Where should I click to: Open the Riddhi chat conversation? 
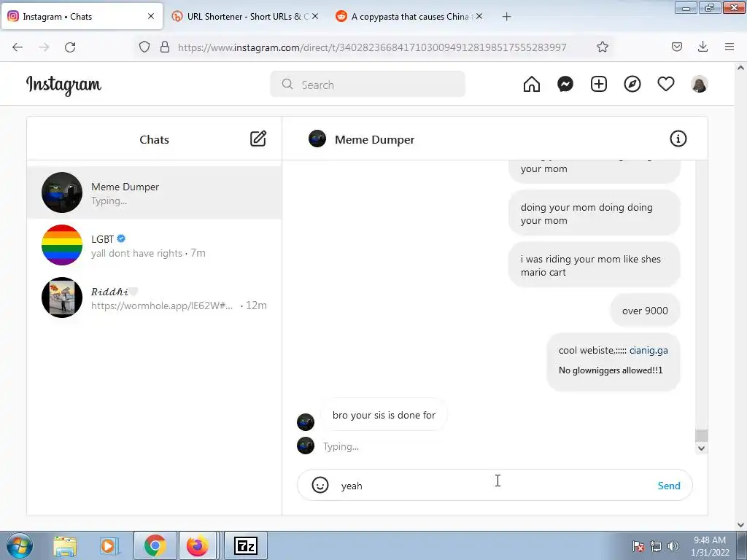point(155,297)
